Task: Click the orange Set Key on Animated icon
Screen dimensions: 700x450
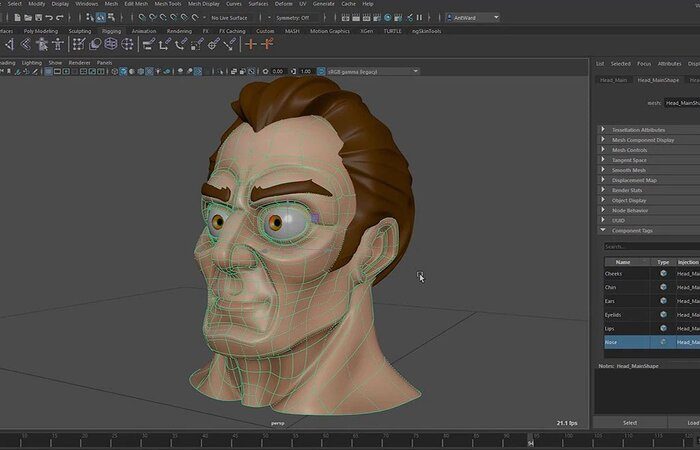Action: [267, 44]
